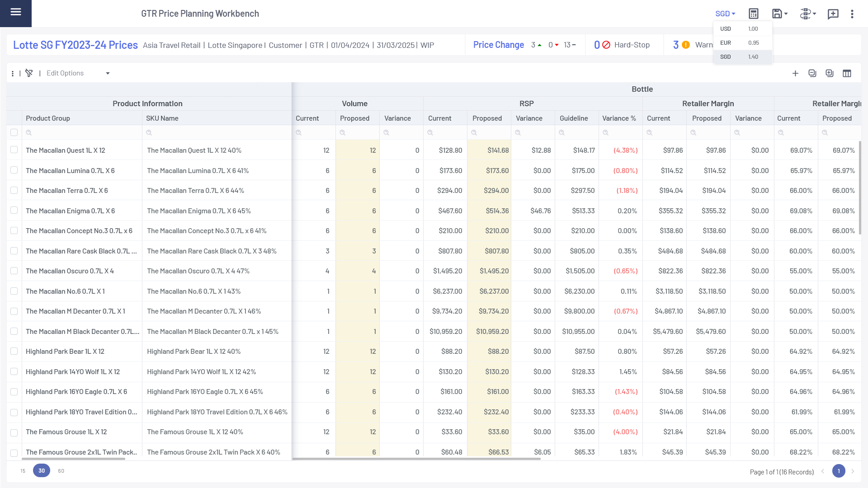This screenshot has height=488, width=868.
Task: Click the calculator icon in header
Action: tap(753, 14)
